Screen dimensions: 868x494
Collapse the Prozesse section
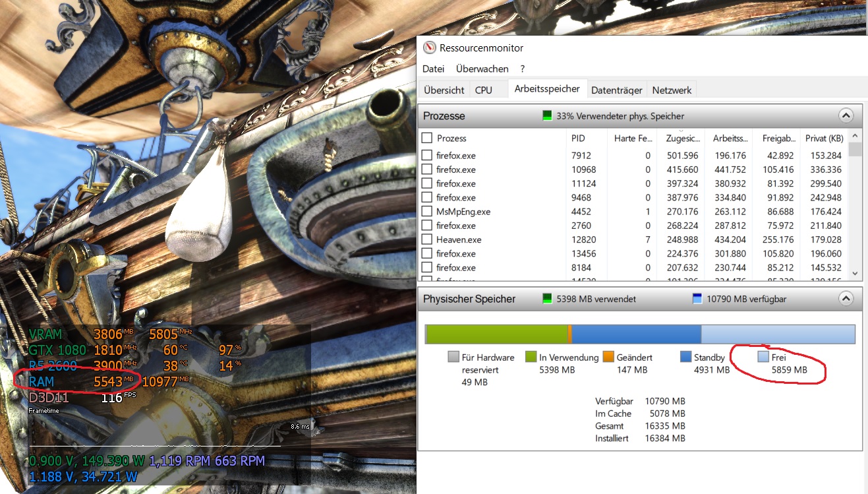846,115
